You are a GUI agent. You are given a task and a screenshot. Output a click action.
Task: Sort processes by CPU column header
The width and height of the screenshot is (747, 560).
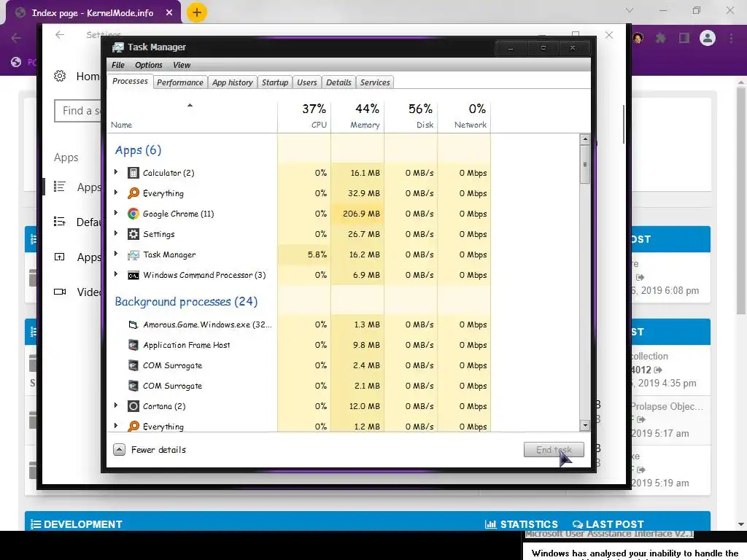304,116
